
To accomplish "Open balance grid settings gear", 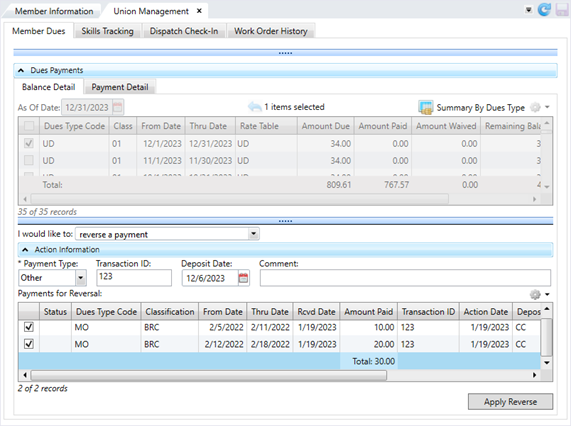I will pos(535,107).
